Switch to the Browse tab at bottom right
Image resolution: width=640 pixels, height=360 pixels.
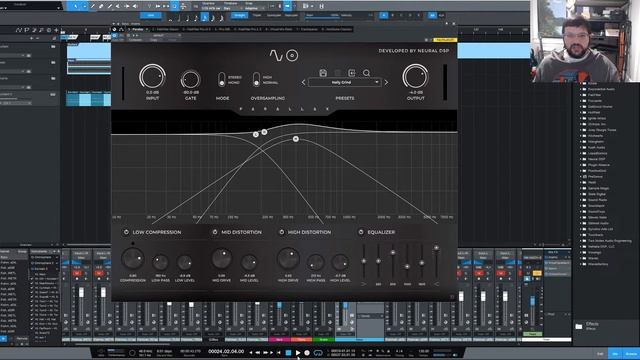[631, 353]
